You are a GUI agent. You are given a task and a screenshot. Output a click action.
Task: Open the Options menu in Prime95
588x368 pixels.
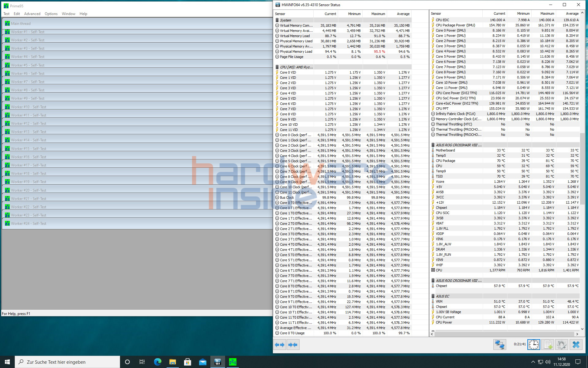tap(51, 14)
